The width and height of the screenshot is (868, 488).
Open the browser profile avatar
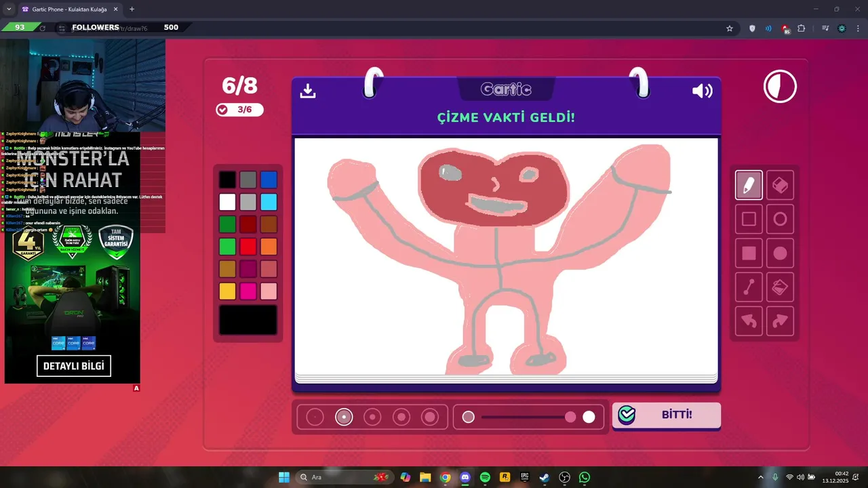(x=842, y=28)
